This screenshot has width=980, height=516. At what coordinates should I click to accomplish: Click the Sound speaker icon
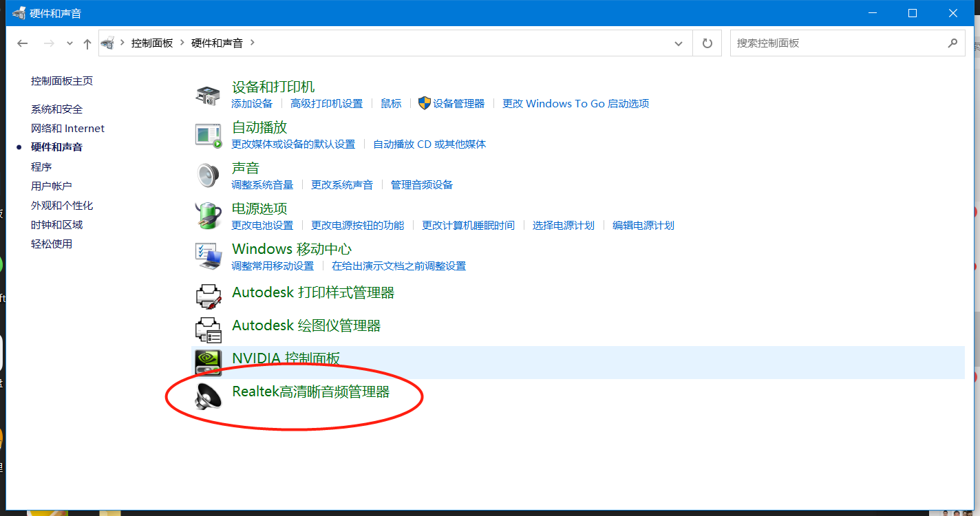pyautogui.click(x=208, y=176)
